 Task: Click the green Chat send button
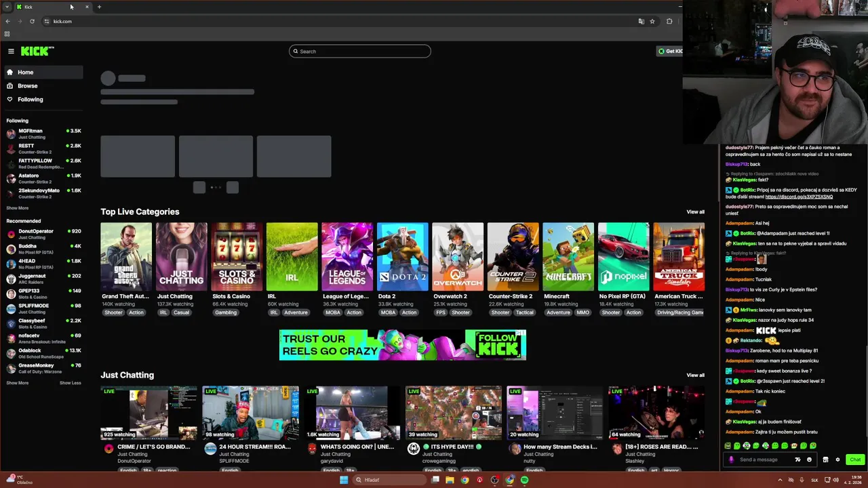point(855,460)
